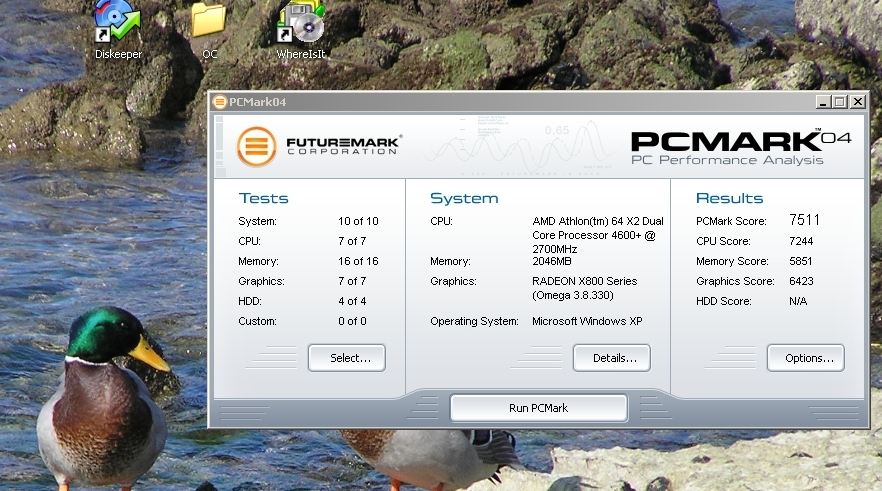Viewport: 882px width, 491px height.
Task: Click the '2046MB' memory value
Action: pyautogui.click(x=552, y=261)
